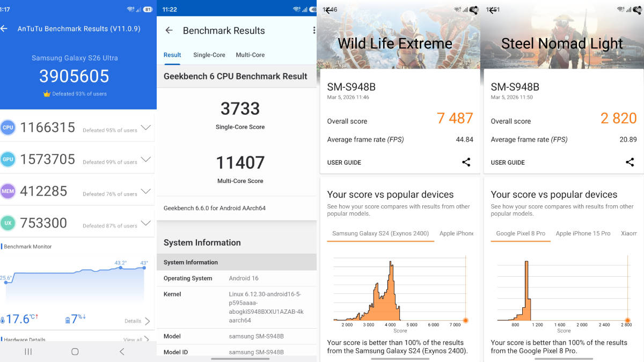Tap the 2 820 overall score
Screen dimensions: 644x362
click(619, 119)
